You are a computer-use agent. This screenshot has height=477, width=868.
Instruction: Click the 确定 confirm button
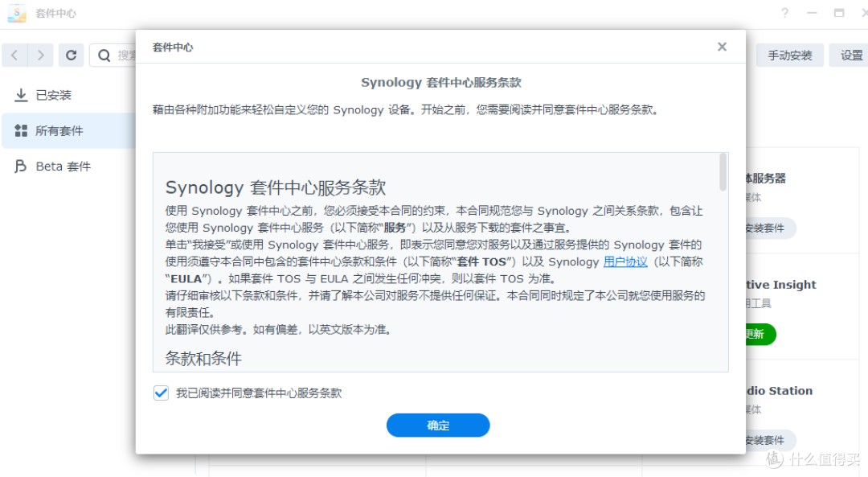pos(438,425)
